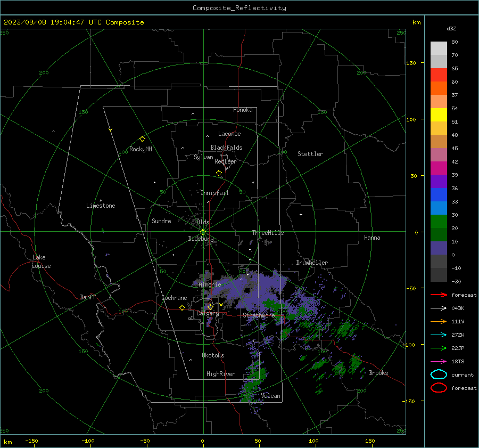Screen dimensions: 479x448
Task: Click the Ponoka town label
Action: point(243,110)
